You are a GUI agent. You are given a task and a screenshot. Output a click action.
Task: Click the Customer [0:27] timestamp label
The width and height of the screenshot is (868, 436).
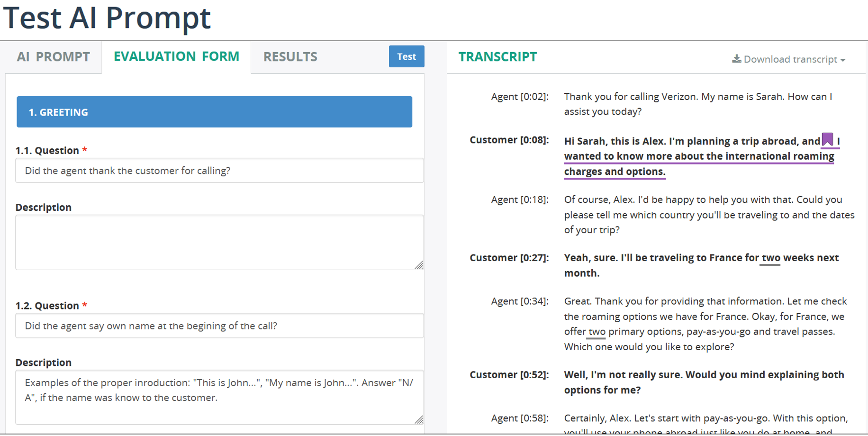[x=509, y=258]
